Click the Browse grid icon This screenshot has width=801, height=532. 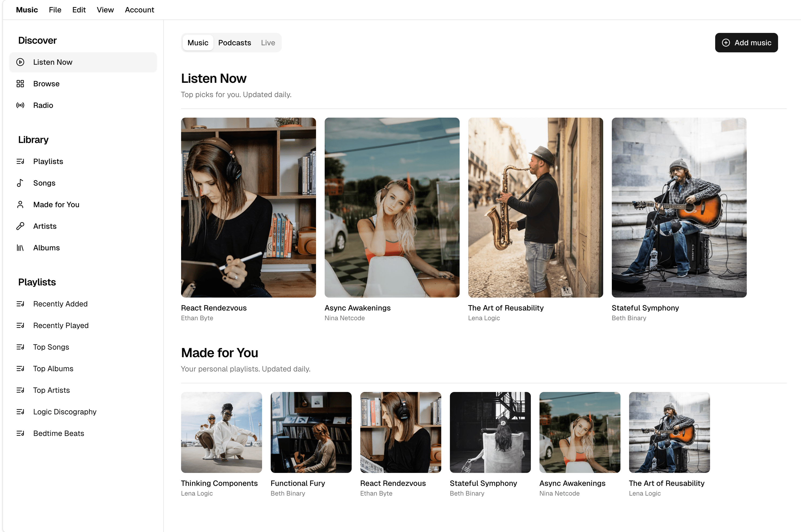tap(20, 84)
